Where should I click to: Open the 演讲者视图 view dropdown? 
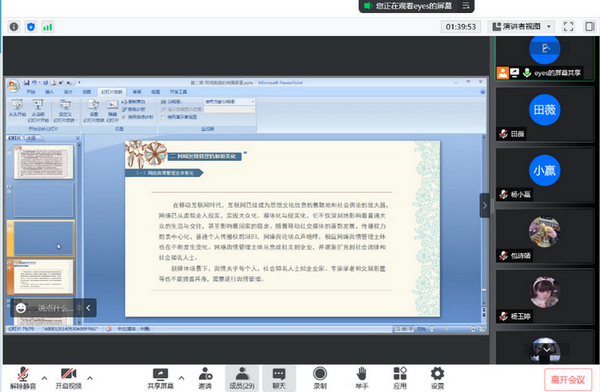(522, 26)
